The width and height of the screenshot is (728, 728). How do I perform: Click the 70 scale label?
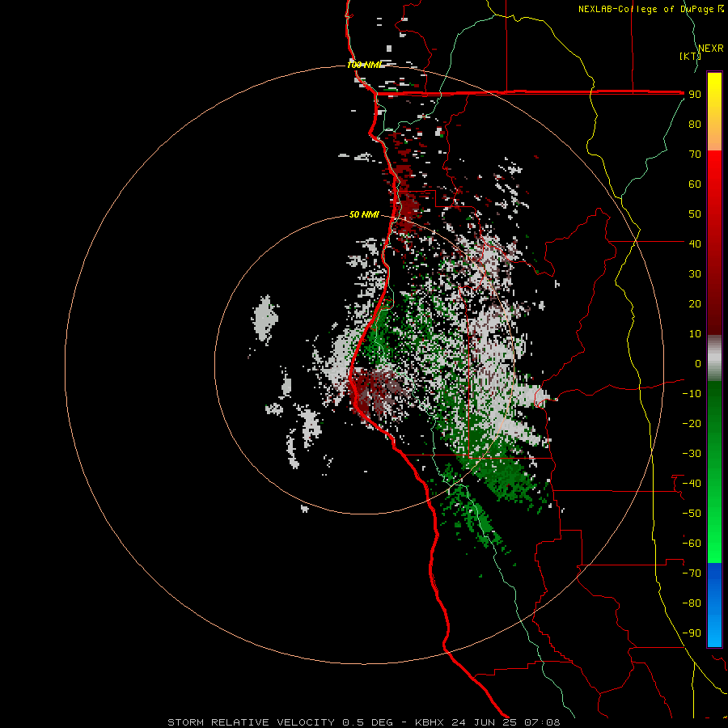click(x=695, y=154)
